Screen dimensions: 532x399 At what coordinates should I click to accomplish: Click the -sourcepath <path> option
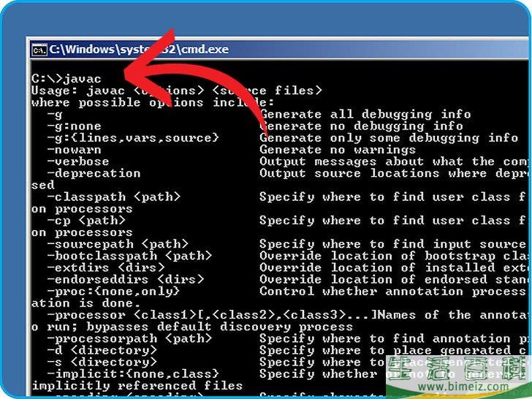point(117,243)
